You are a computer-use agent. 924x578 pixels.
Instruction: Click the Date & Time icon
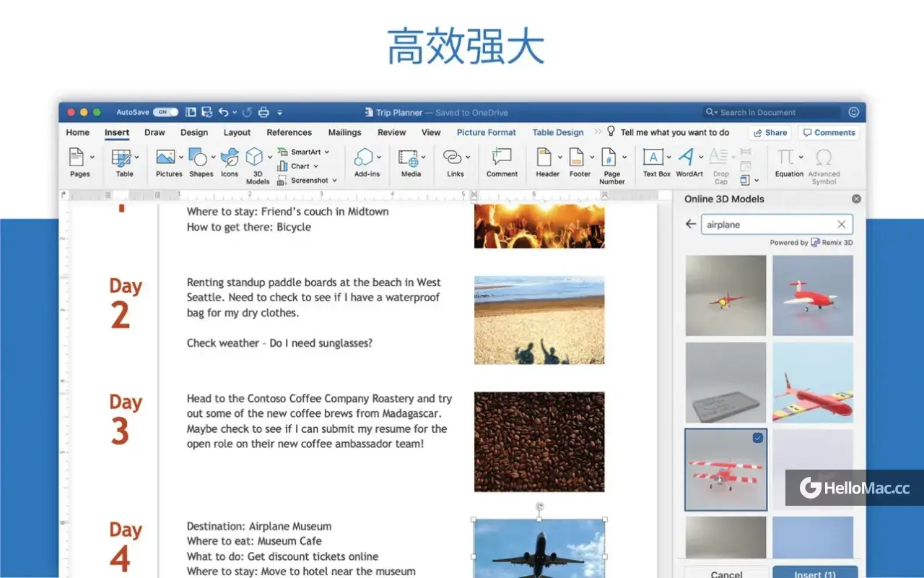click(x=746, y=166)
